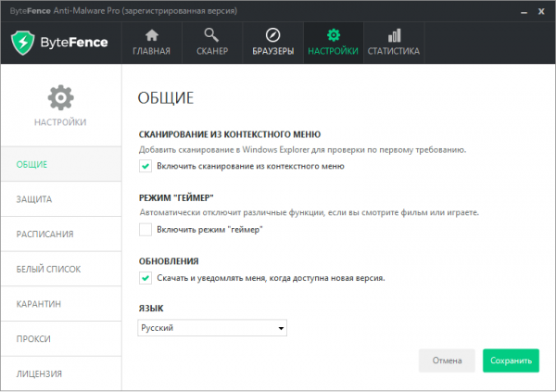Image resolution: width=556 pixels, height=392 pixels.
Task: Enable the "геймер" mode checkbox
Action: pyautogui.click(x=145, y=229)
